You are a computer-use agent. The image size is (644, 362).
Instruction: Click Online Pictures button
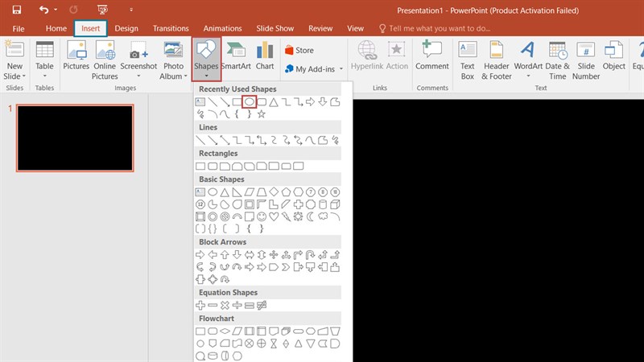(105, 60)
